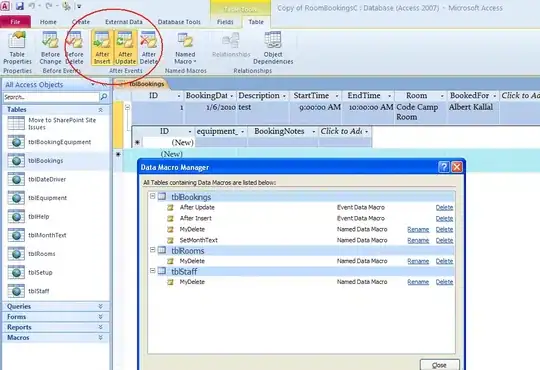Rename the SetMonthText named macro
This screenshot has height=370, width=540.
pyautogui.click(x=418, y=240)
